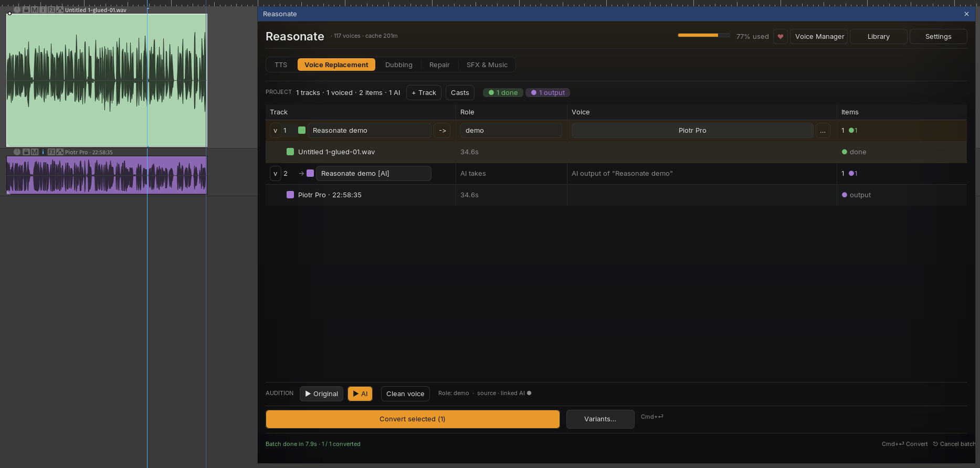Click the heart favorite icon in Reasonate

click(781, 37)
